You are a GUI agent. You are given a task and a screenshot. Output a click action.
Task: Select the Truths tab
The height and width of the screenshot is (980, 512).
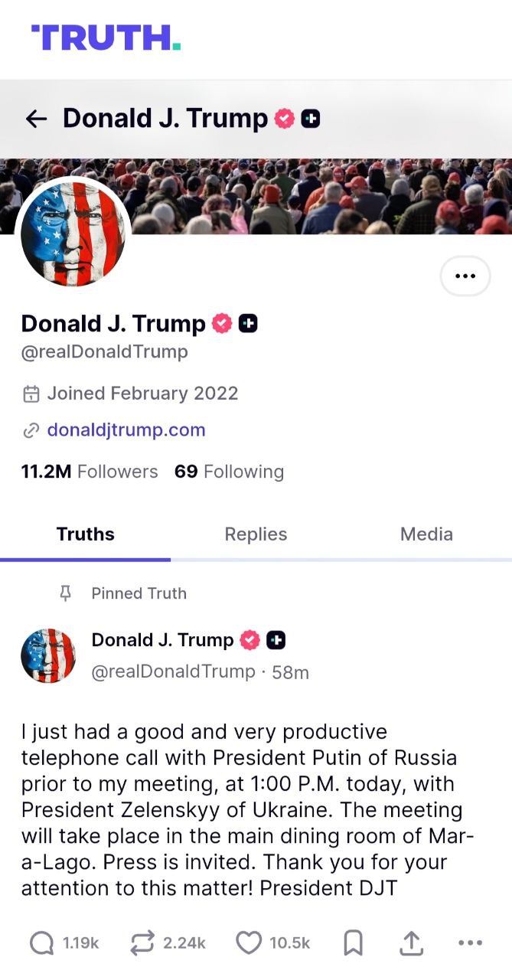pos(85,534)
